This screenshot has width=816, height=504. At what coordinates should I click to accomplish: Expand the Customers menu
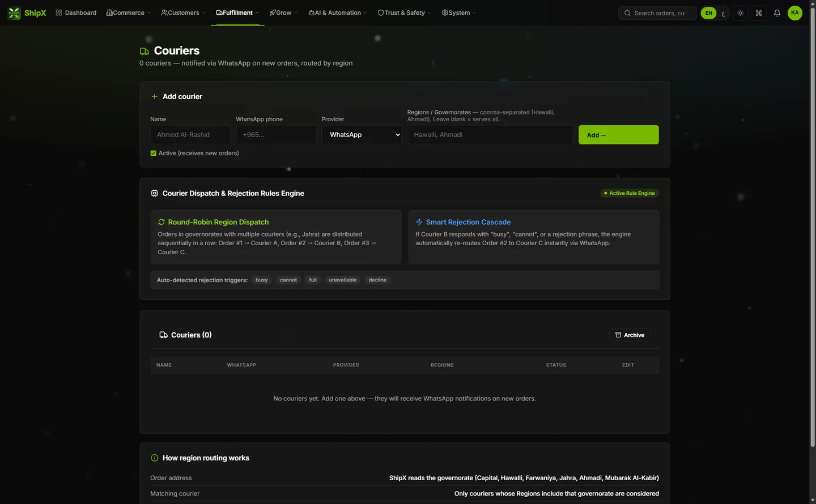(183, 13)
